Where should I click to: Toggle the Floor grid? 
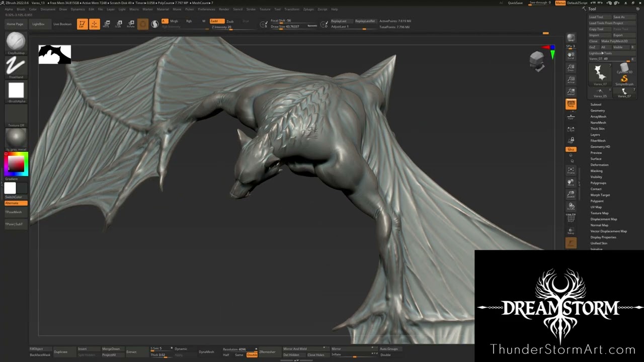pos(571,116)
